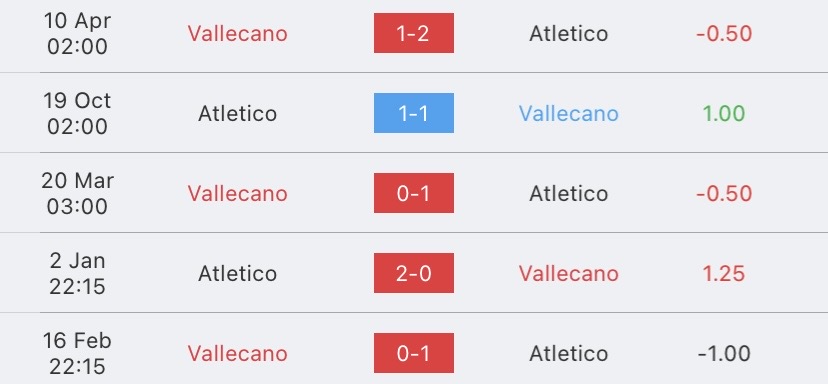
Task: Open the 1-2 score box for 10 Apr
Action: [x=413, y=33]
